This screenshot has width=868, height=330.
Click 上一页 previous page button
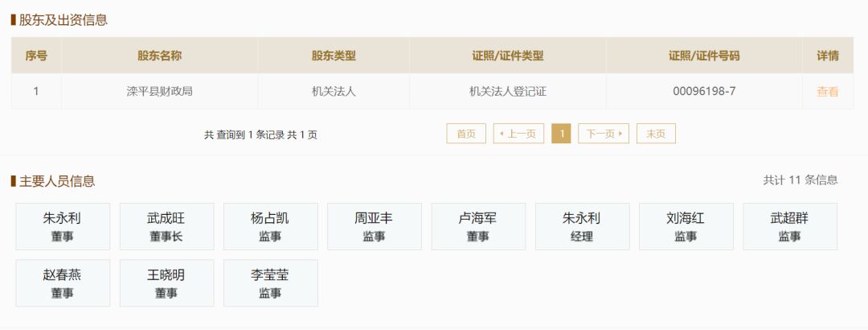[x=518, y=134]
